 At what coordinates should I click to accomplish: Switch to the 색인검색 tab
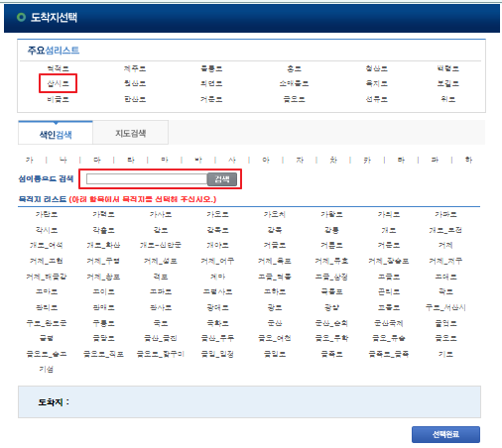tap(56, 133)
